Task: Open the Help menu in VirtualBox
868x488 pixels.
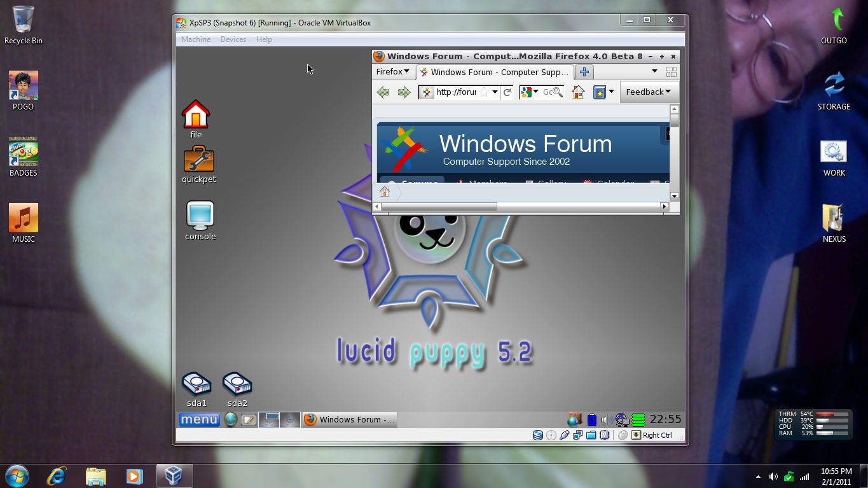Action: click(264, 39)
